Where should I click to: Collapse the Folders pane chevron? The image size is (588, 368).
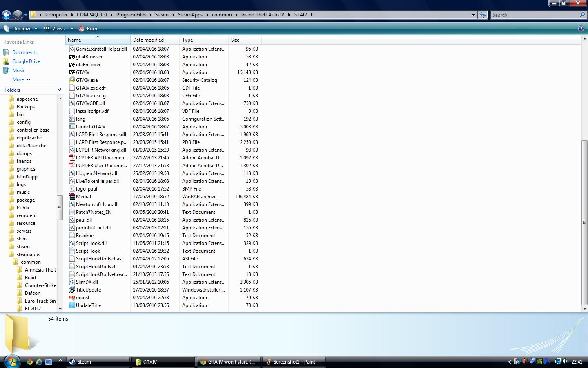pyautogui.click(x=59, y=90)
